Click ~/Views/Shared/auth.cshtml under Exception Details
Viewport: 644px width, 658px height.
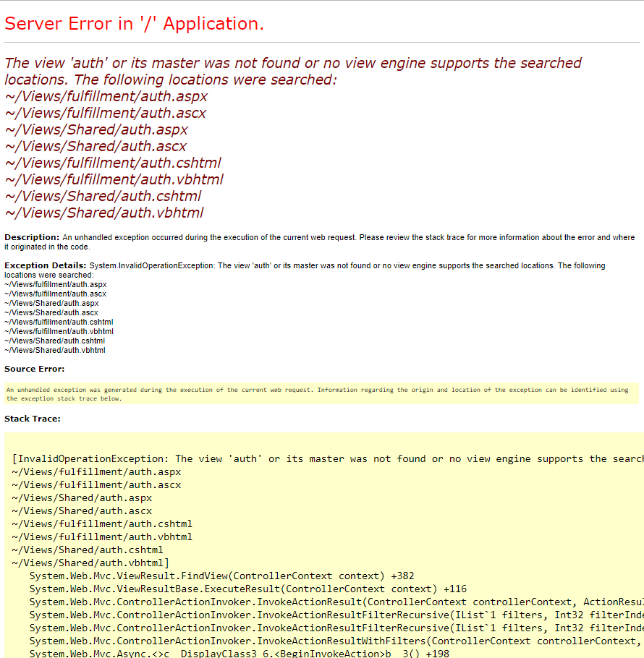pyautogui.click(x=54, y=341)
